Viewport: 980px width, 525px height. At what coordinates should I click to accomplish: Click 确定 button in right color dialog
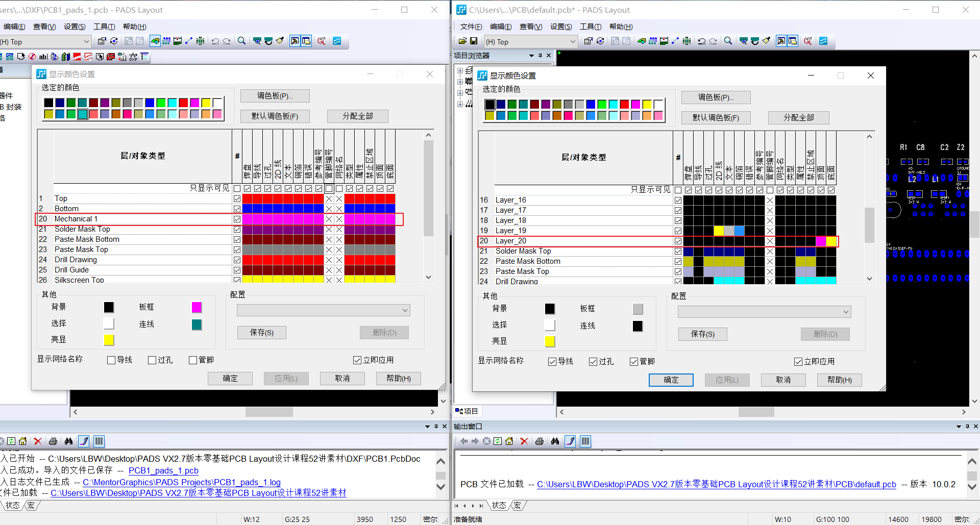(671, 380)
